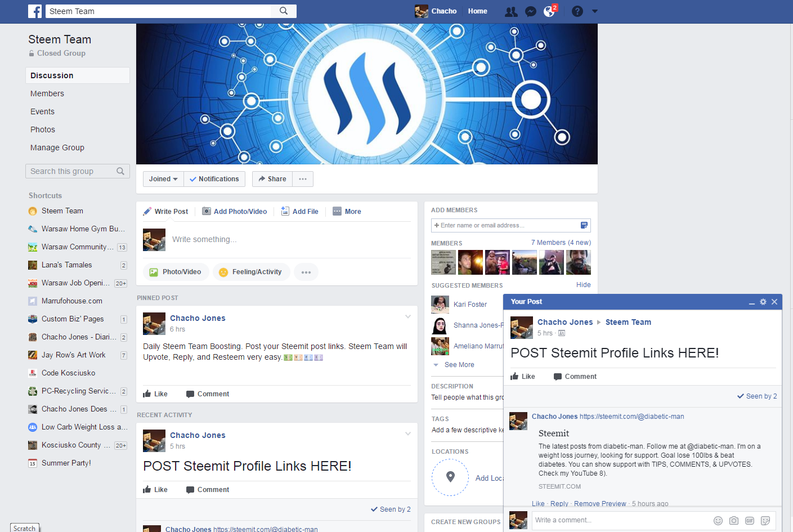Open the Joined dropdown button
Image resolution: width=793 pixels, height=532 pixels.
(163, 179)
